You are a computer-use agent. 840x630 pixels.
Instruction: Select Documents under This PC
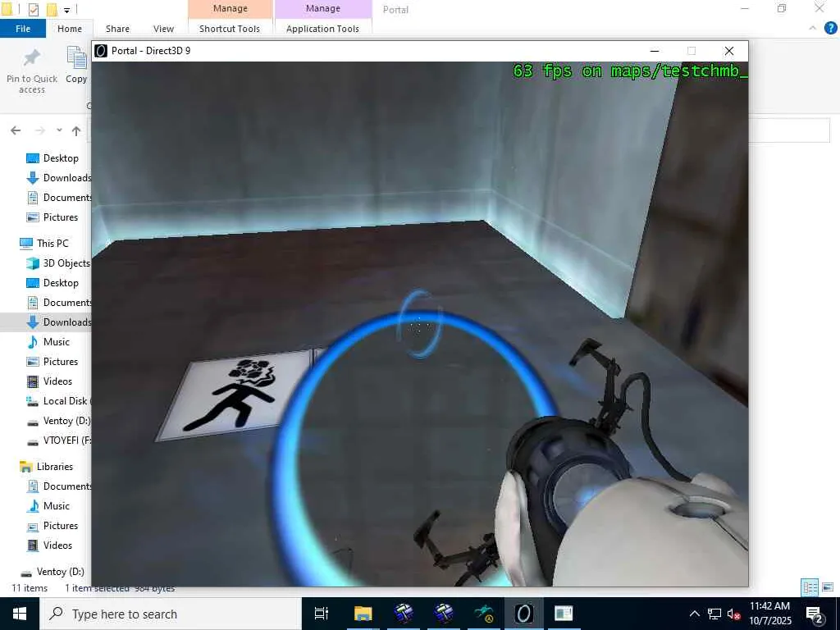[x=59, y=303]
